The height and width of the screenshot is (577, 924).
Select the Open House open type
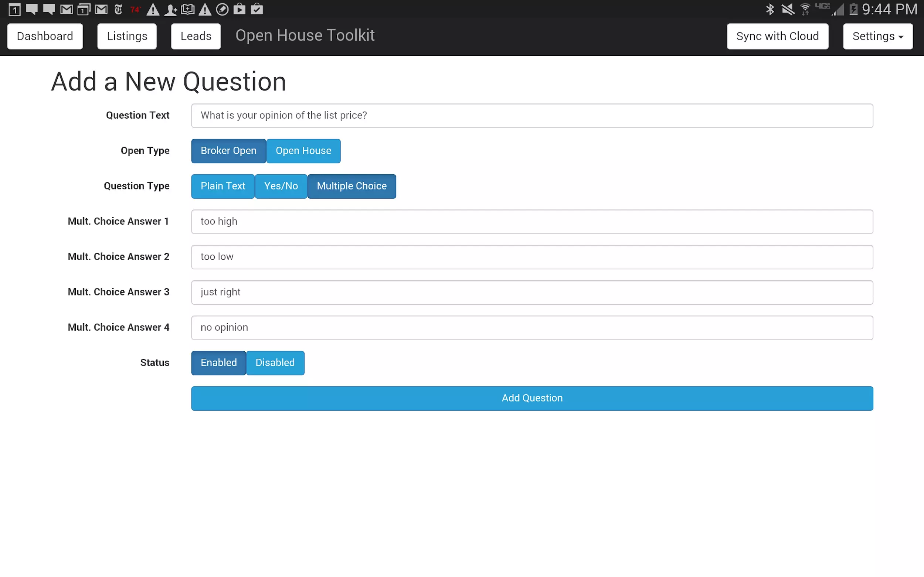303,151
